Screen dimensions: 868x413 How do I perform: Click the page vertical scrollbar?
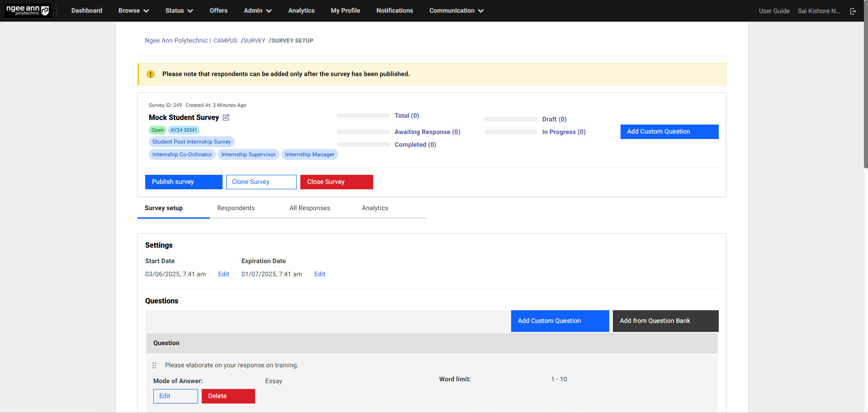pos(865,91)
